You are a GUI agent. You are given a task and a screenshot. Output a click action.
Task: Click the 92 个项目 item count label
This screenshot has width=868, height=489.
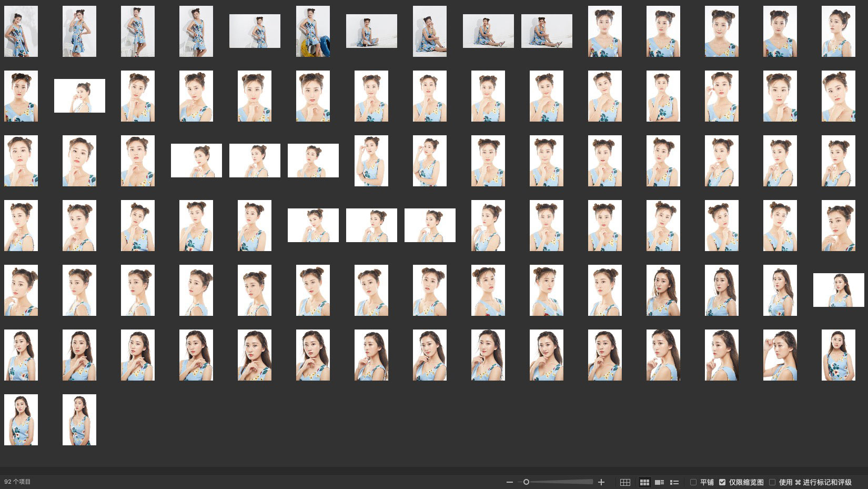[17, 482]
